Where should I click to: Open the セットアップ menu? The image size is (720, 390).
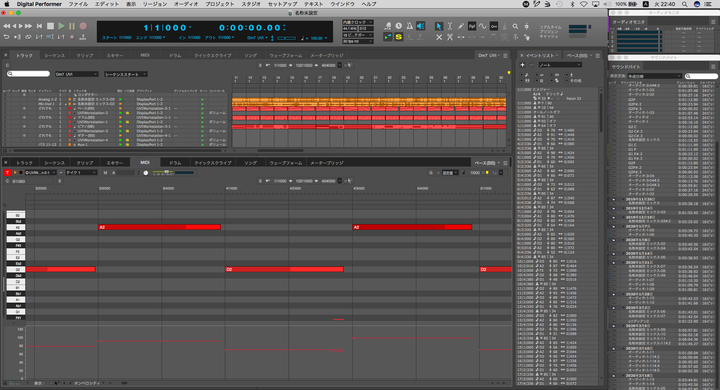pyautogui.click(x=282, y=4)
